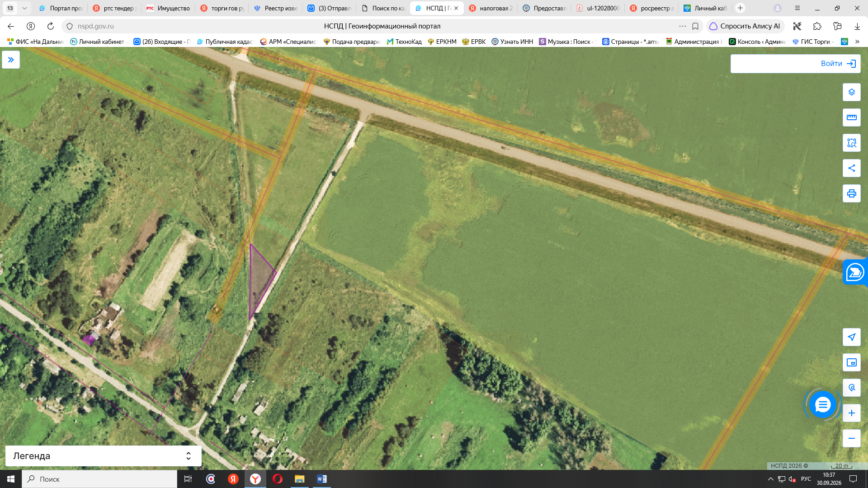Screen dimensions: 868x488
Task: Expand the left sidebar panel chevron
Action: click(x=11, y=60)
